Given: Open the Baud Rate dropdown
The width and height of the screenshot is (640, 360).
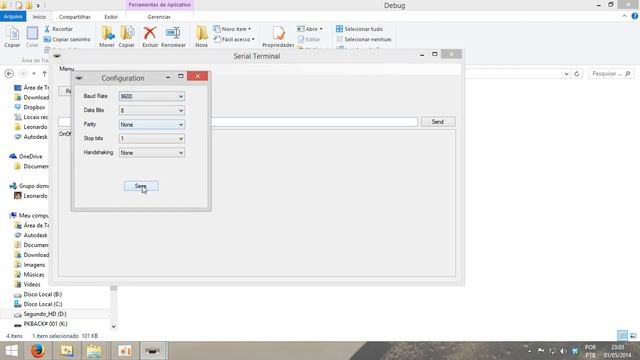Looking at the screenshot, I should click(x=151, y=96).
